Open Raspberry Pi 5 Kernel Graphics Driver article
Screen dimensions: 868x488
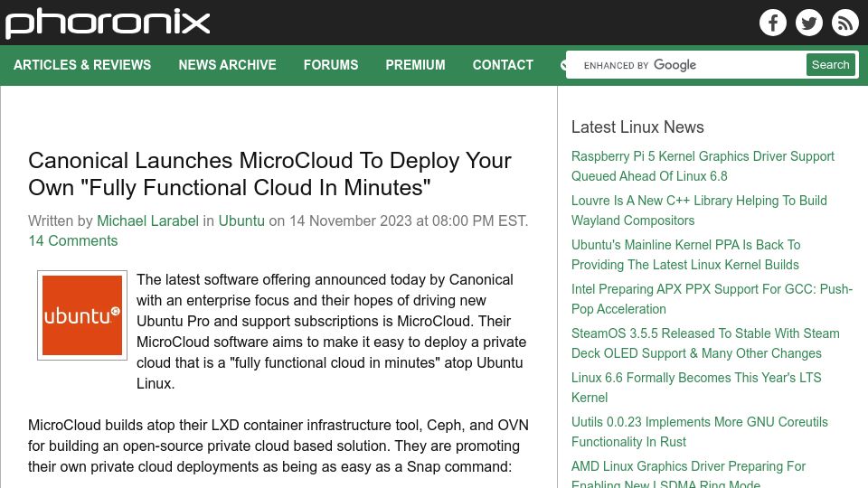[703, 166]
